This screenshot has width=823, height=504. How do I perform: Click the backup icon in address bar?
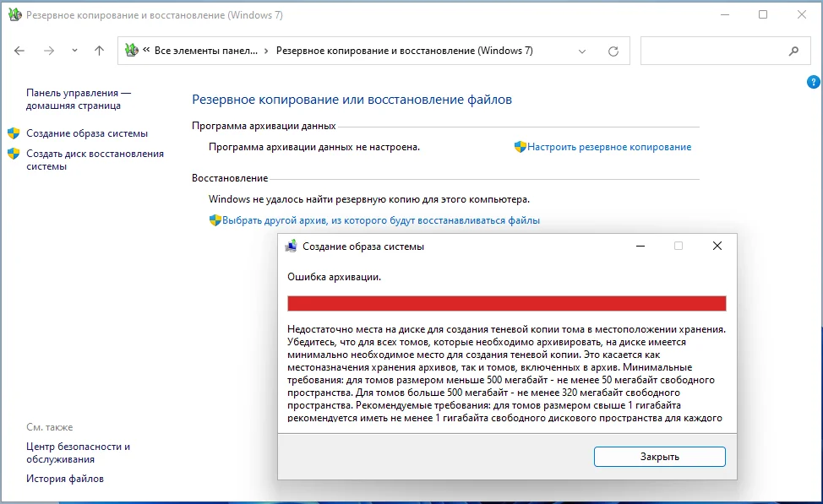point(131,51)
